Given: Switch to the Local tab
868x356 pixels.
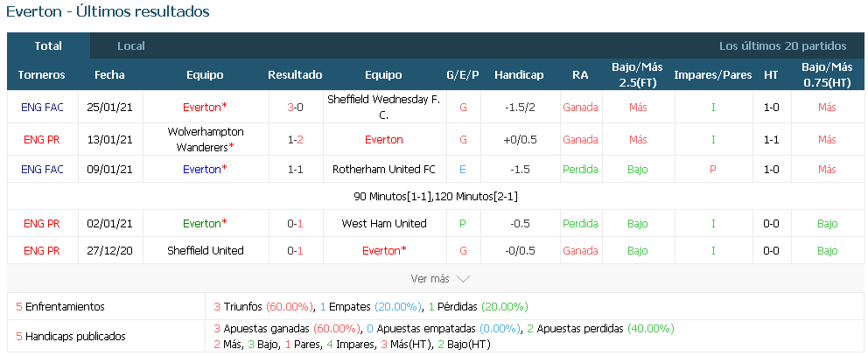Looking at the screenshot, I should (131, 46).
